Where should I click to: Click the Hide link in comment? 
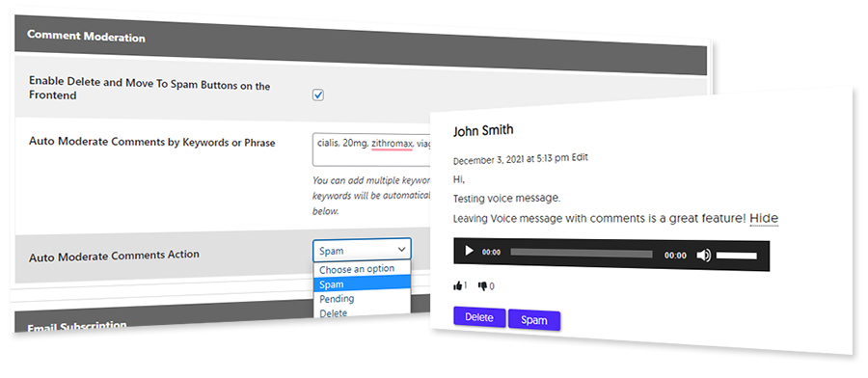764,219
